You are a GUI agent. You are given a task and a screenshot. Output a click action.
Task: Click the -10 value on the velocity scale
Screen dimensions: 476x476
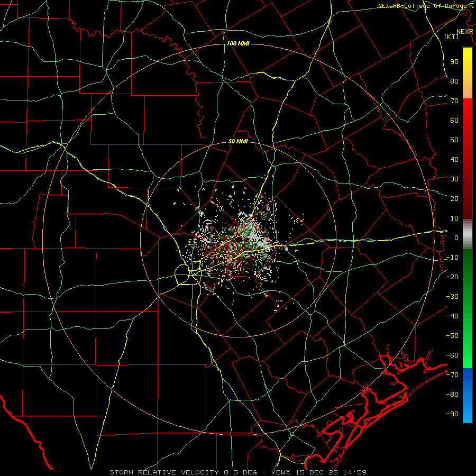click(x=452, y=258)
